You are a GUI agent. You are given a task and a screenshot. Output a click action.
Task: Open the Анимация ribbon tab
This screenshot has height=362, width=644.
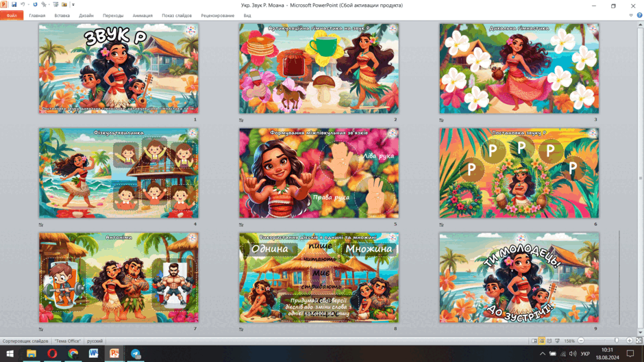point(143,16)
